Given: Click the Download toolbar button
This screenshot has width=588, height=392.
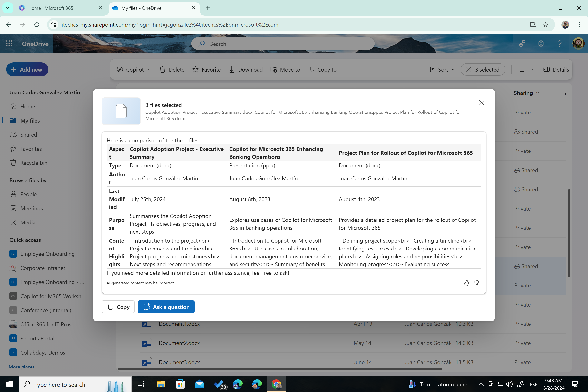Looking at the screenshot, I should click(246, 70).
